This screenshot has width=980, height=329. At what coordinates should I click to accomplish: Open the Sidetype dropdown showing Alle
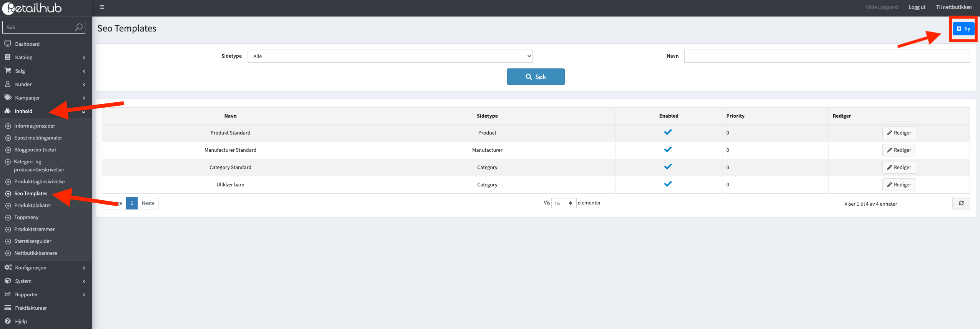point(390,56)
